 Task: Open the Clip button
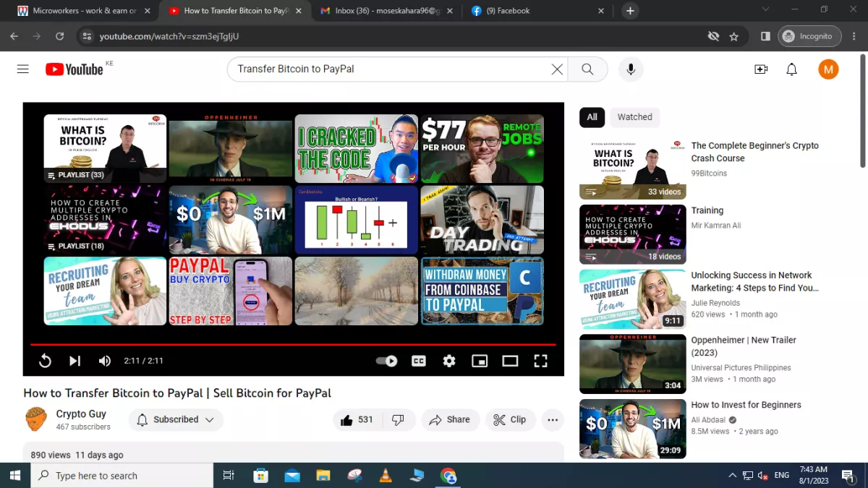coord(510,419)
